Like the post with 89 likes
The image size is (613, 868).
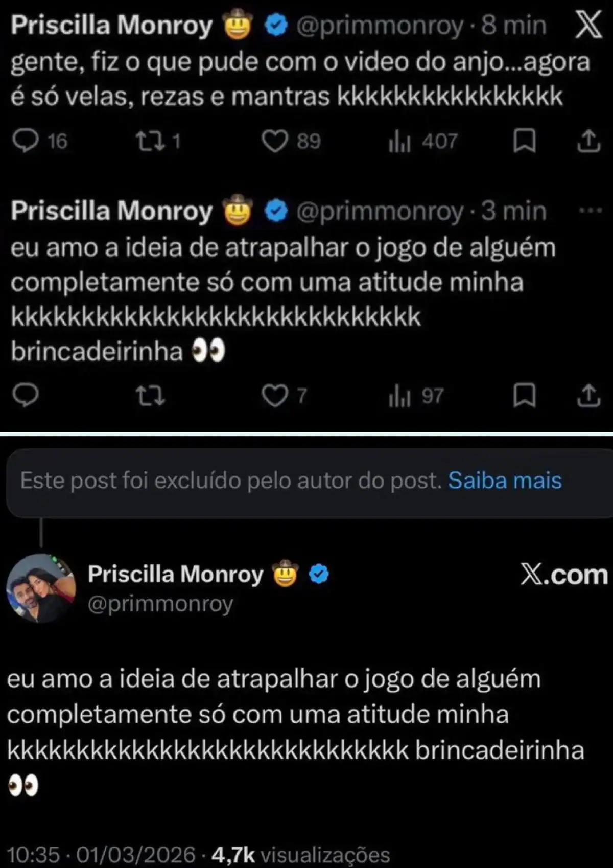click(x=275, y=141)
